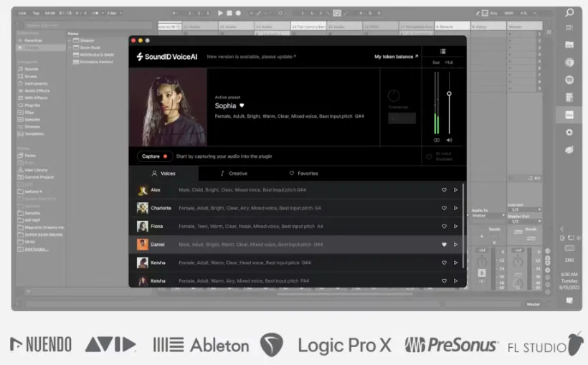The width and height of the screenshot is (588, 365).
Task: Open the Audio To Master dropdown
Action: [x=488, y=216]
